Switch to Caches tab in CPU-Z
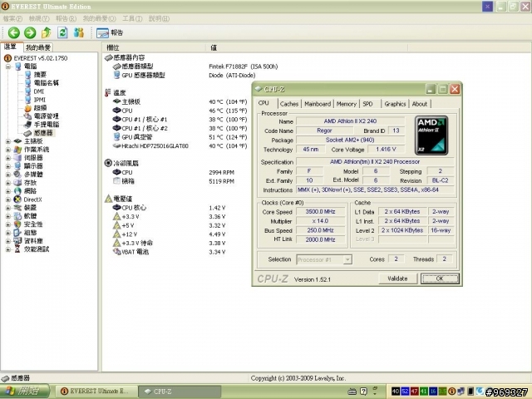 (x=289, y=104)
